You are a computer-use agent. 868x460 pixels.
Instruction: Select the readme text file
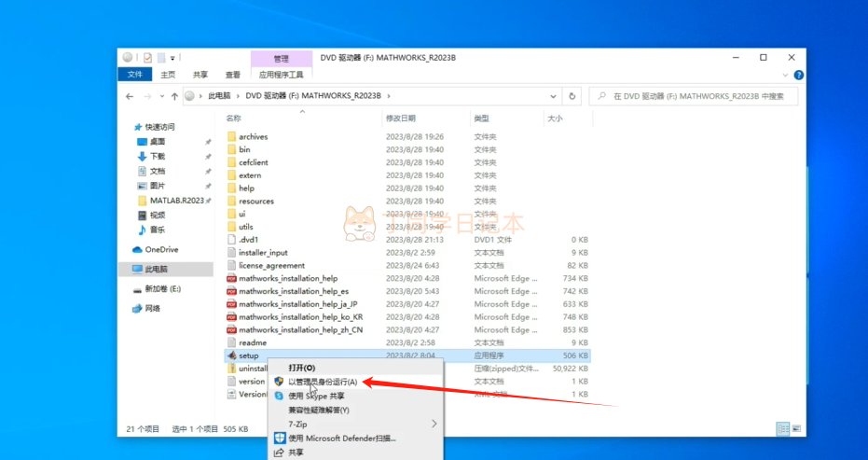(253, 342)
